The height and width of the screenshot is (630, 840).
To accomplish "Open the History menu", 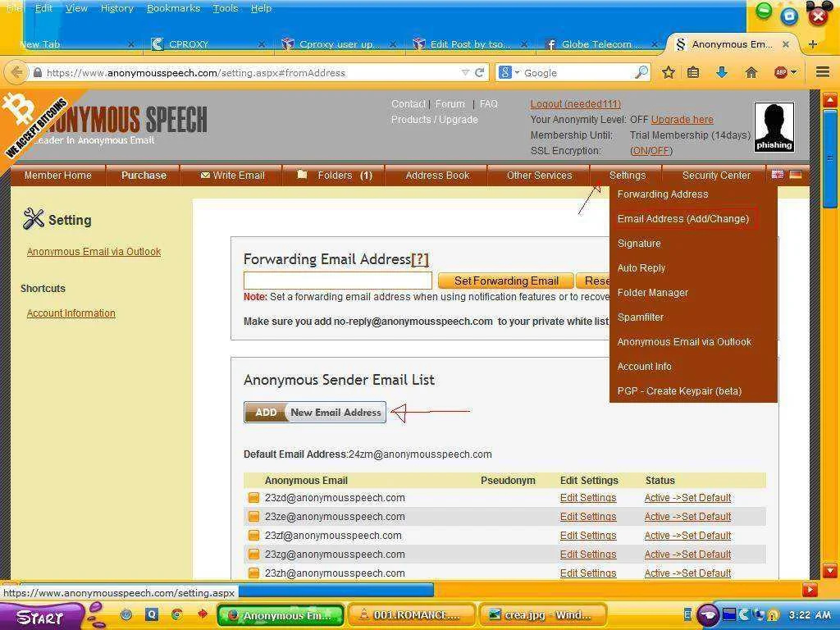I will (116, 8).
